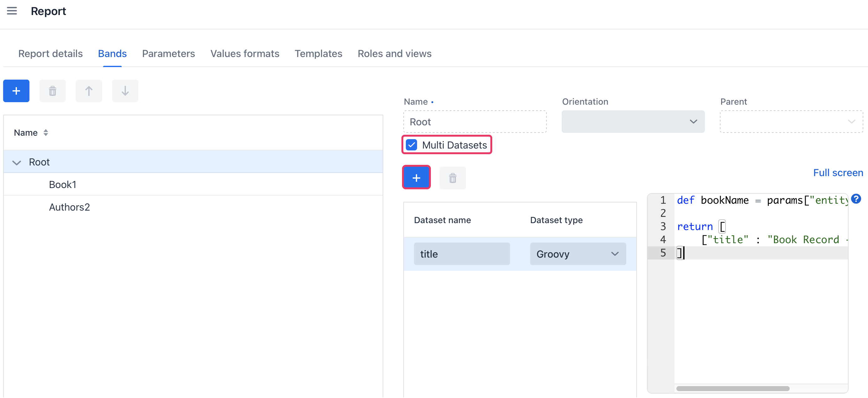Image resolution: width=868 pixels, height=398 pixels.
Task: Click the title dataset name field
Action: click(462, 254)
